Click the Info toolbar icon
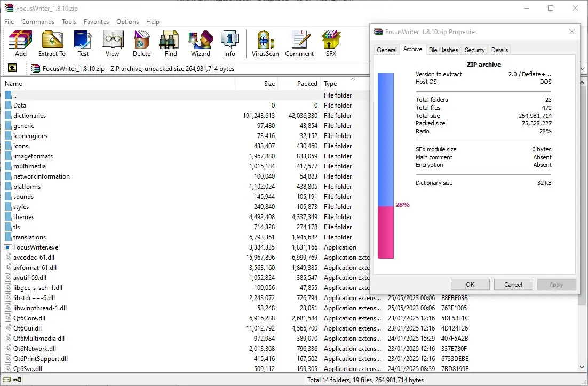 (x=229, y=44)
